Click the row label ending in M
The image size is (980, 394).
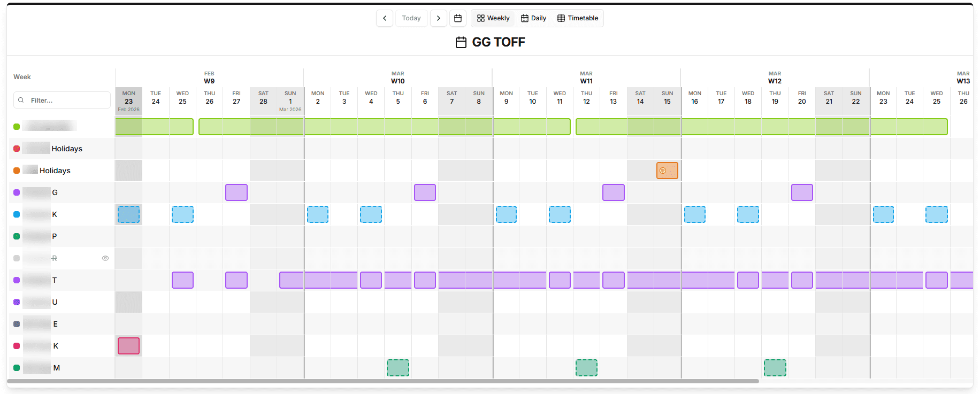41,368
